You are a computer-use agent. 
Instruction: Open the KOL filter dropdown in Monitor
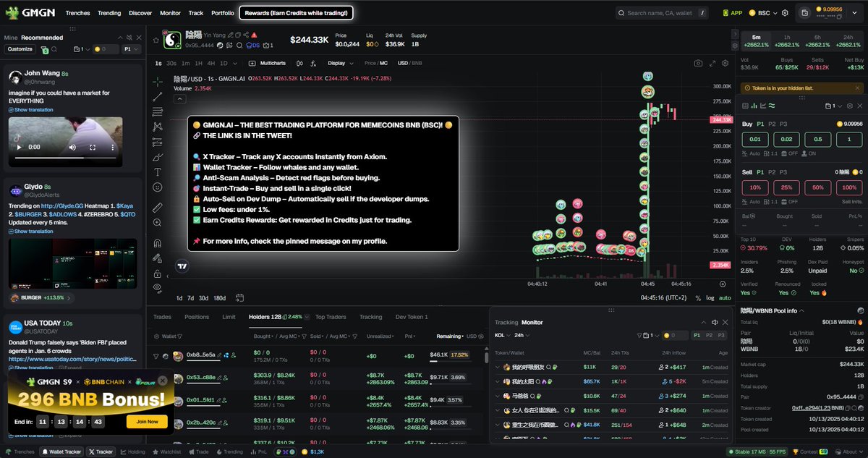click(502, 336)
